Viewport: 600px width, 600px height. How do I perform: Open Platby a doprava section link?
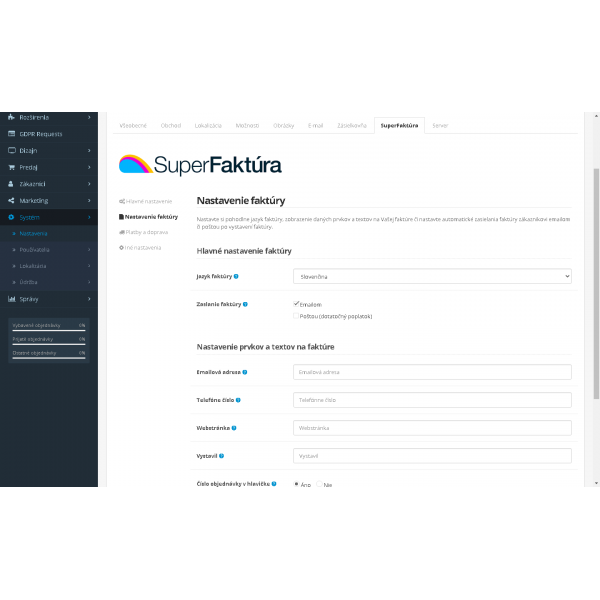[x=143, y=232]
